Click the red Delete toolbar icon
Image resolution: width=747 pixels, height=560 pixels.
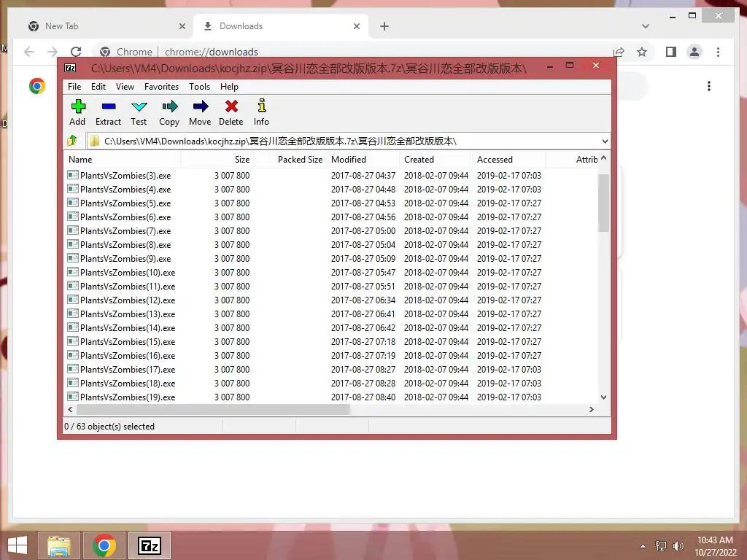231,106
